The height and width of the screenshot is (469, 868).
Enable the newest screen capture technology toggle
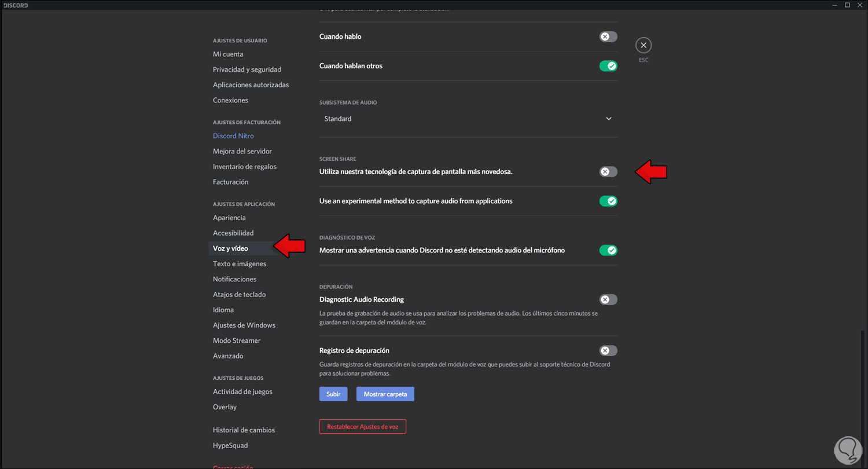(608, 172)
